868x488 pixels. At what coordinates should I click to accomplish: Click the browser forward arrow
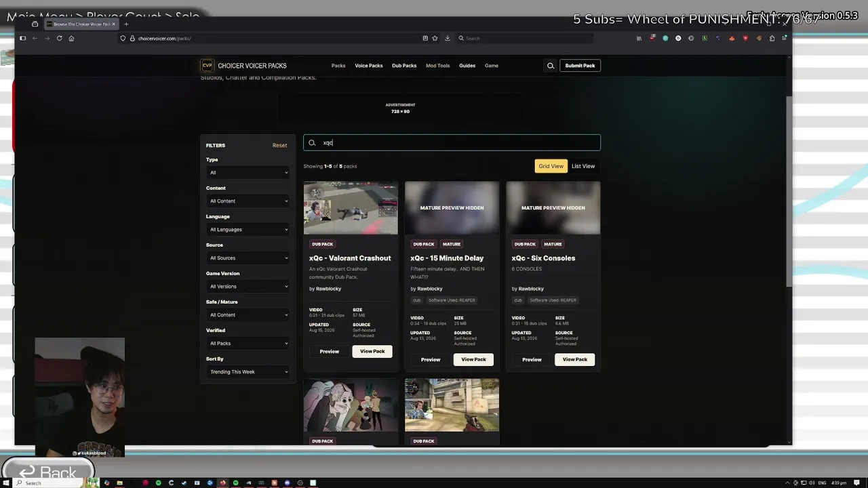[47, 38]
